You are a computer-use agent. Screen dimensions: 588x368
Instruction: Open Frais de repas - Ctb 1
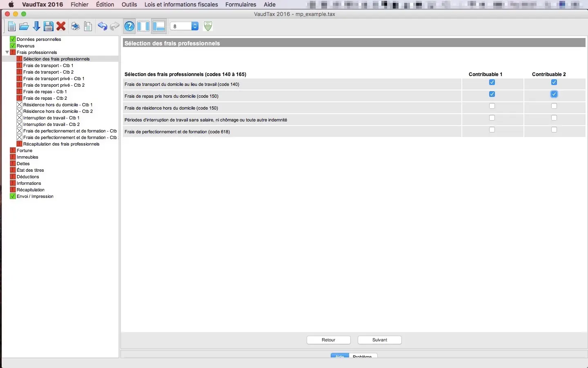[45, 92]
